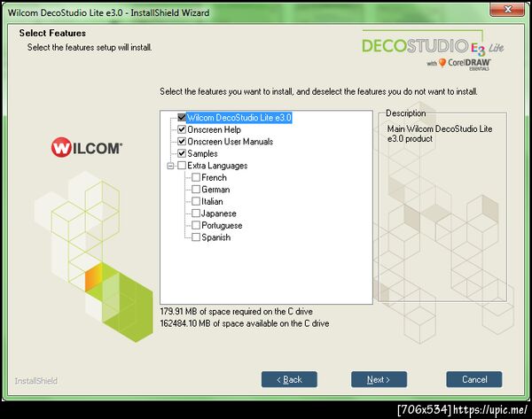The width and height of the screenshot is (532, 419).
Task: Check the German language checkbox
Action: click(x=196, y=190)
